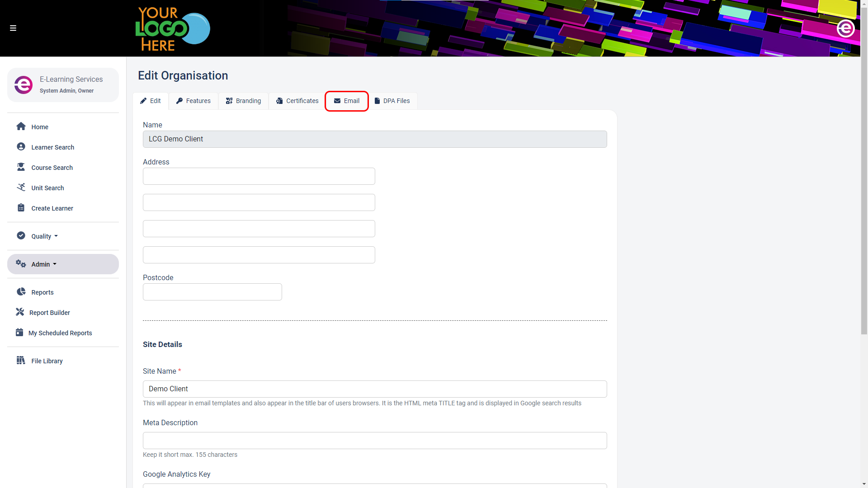Viewport: 868px width, 488px height.
Task: Click the fourth Address line field
Action: coord(259,255)
